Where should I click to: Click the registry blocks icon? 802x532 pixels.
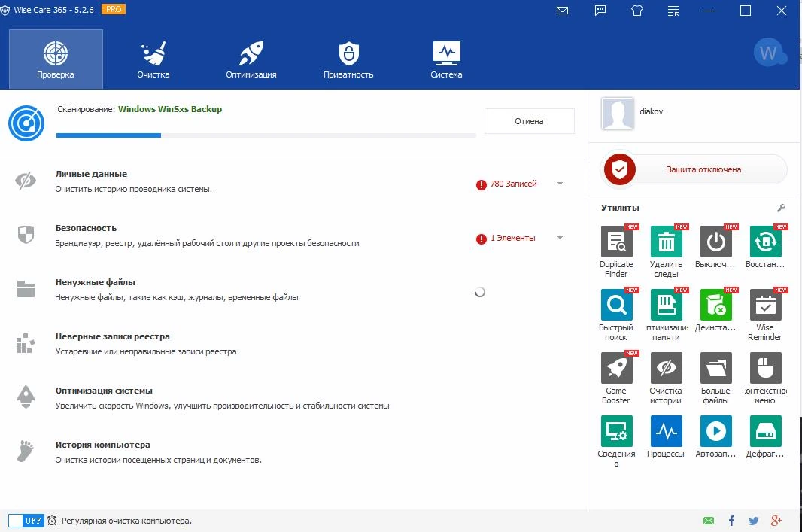coord(26,343)
